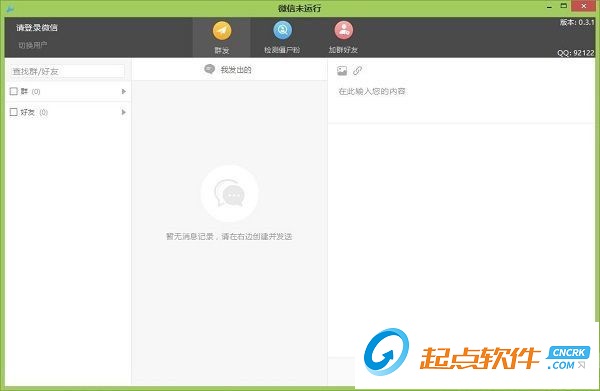Open the 检测僵尸粉 zombie-fan detector

[282, 37]
